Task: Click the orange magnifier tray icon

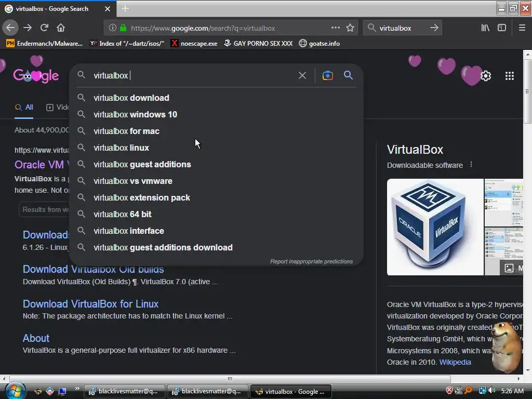Action: click(469, 391)
